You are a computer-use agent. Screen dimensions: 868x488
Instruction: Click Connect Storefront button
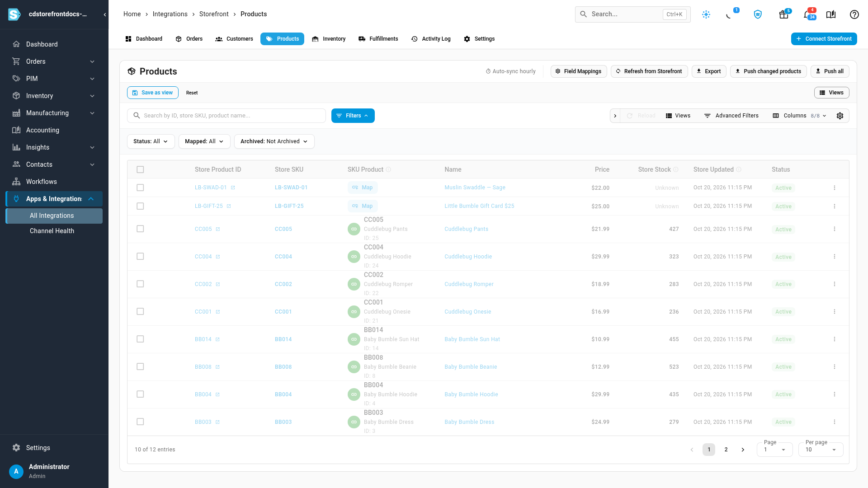click(824, 39)
